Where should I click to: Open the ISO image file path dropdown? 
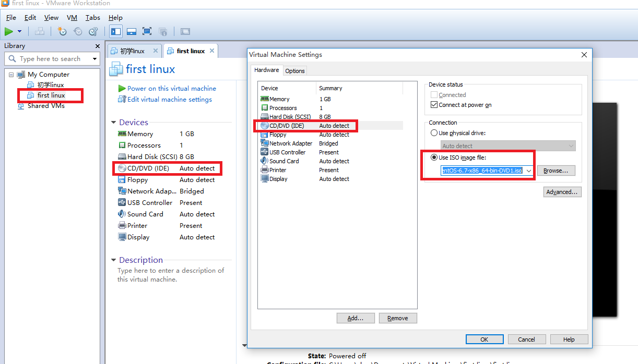(529, 171)
